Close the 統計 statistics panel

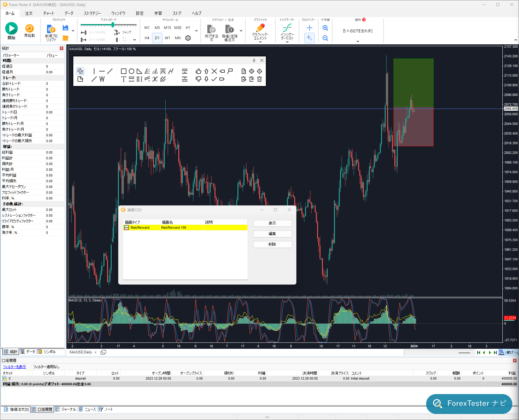tap(62, 48)
